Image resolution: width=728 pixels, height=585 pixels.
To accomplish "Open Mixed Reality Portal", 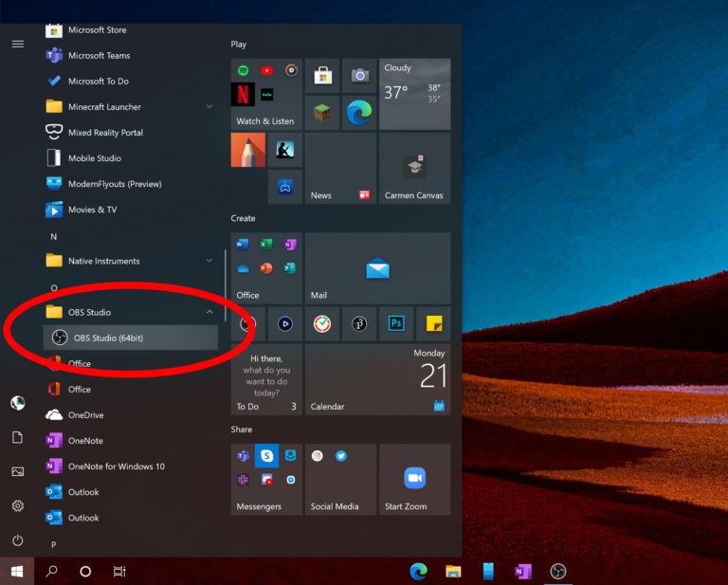I will 130,133.
